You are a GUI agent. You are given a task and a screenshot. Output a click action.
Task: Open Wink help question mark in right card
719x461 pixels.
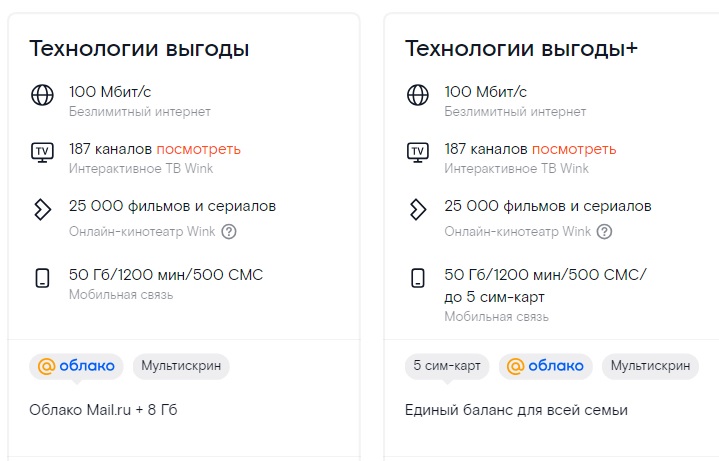coord(605,232)
